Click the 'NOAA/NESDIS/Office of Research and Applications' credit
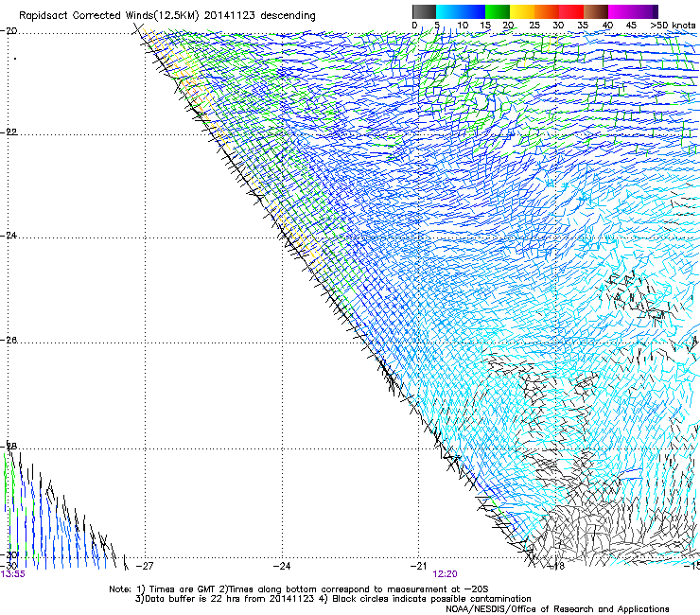 557,609
